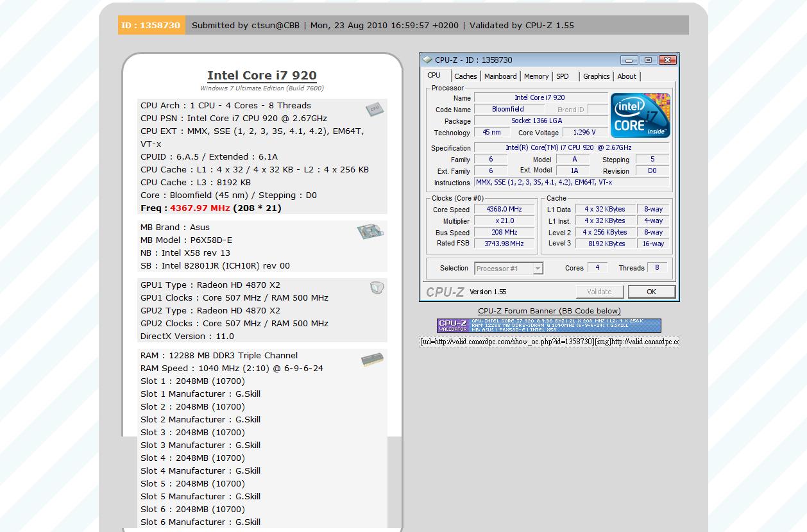Click the Intel Core i7 inside logo
This screenshot has height=532, width=807.
[640, 115]
